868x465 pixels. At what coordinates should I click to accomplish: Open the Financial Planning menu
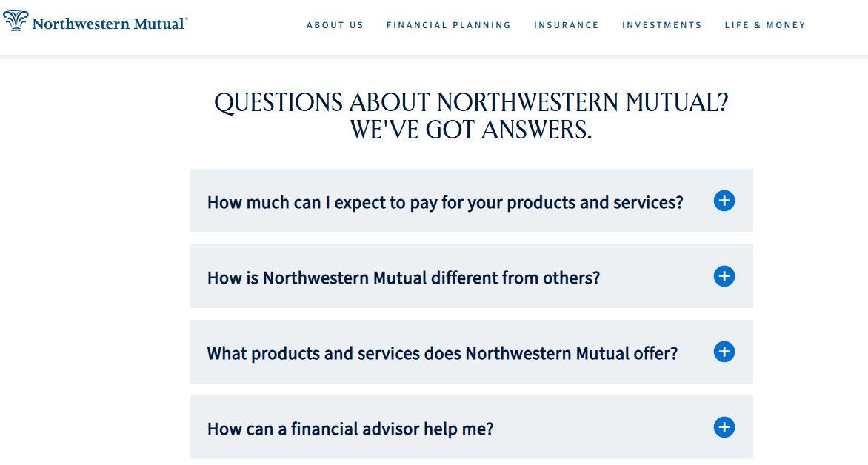pyautogui.click(x=449, y=25)
